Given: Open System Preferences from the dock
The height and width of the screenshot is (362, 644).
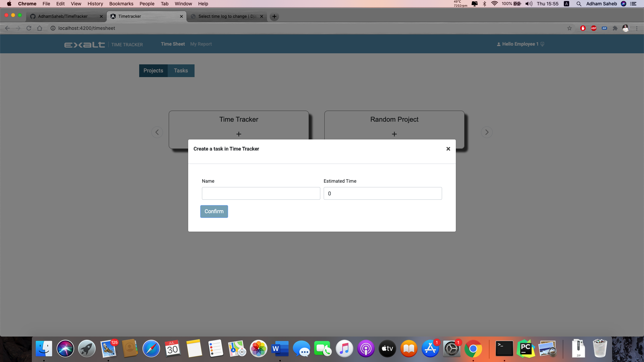Looking at the screenshot, I should pos(452,349).
